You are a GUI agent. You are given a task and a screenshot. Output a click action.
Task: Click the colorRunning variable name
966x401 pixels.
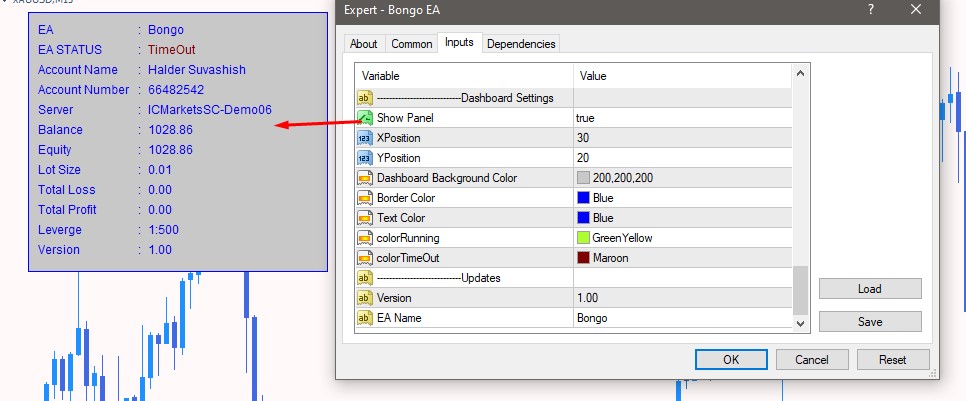point(408,238)
